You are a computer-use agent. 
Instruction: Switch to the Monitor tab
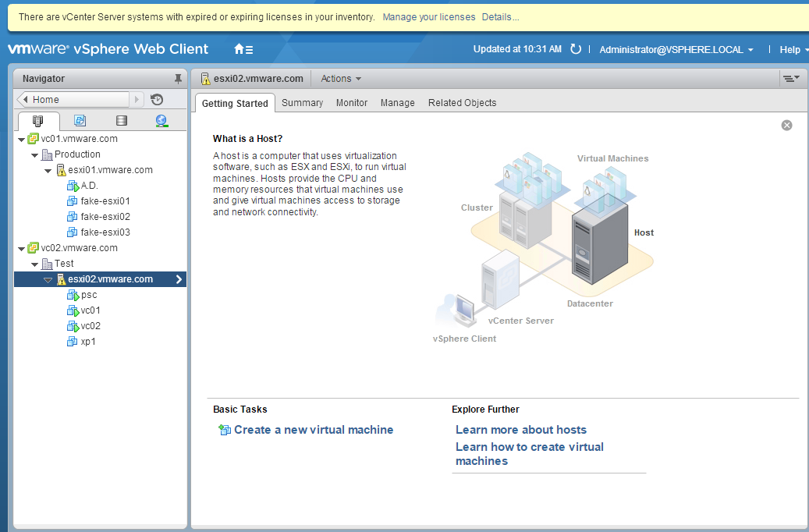click(352, 103)
